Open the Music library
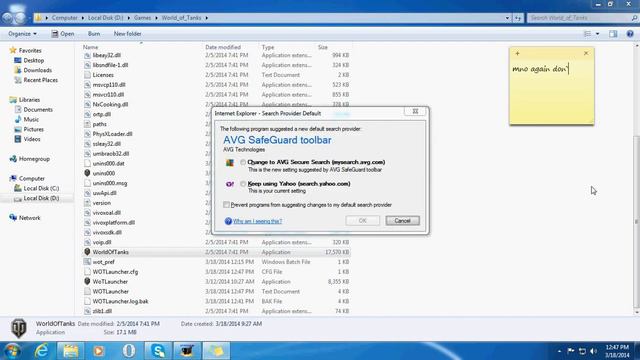The image size is (640, 360). [x=31, y=120]
